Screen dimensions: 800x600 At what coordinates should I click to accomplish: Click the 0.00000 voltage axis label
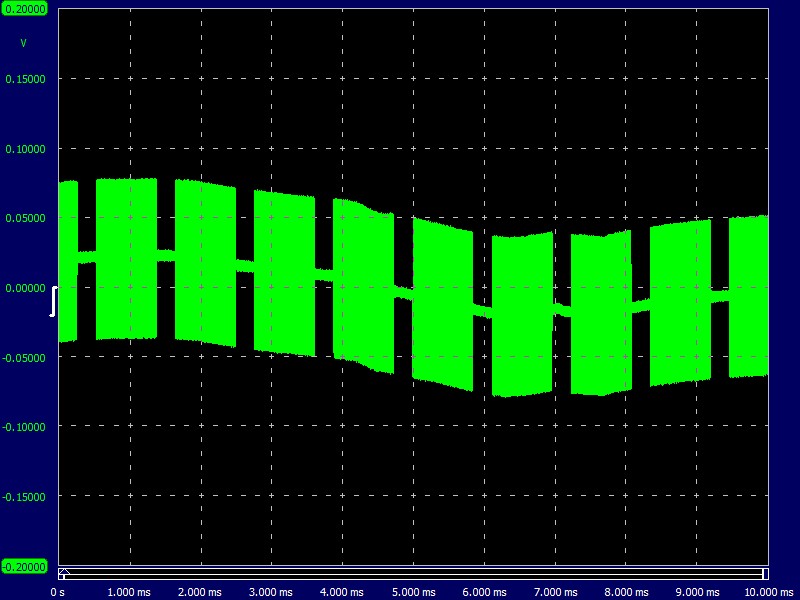[25, 288]
